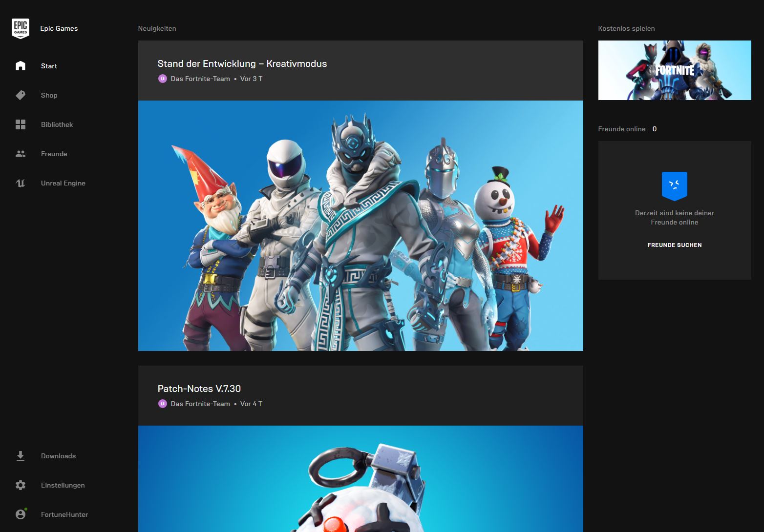764x532 pixels.
Task: Click the FortuneHunter profile avatar icon
Action: (21, 514)
